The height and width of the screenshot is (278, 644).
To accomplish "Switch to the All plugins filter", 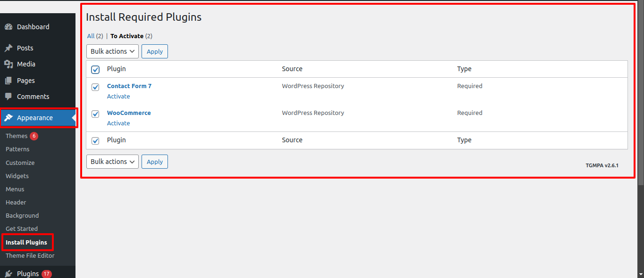I will coord(91,36).
